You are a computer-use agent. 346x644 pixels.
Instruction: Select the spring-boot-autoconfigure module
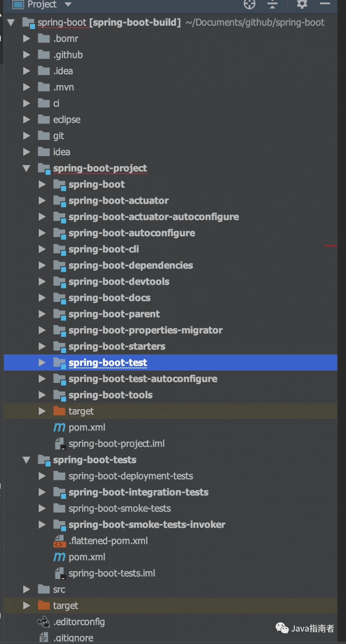[132, 233]
